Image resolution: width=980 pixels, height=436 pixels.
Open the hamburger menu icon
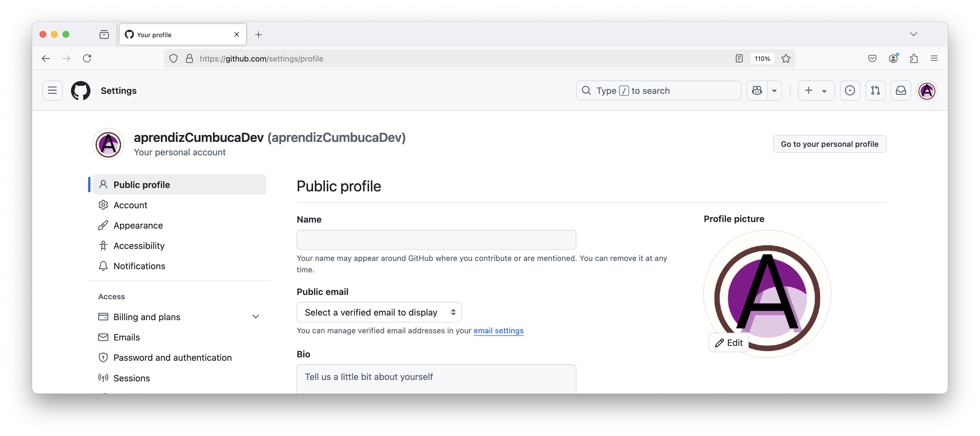click(x=52, y=90)
